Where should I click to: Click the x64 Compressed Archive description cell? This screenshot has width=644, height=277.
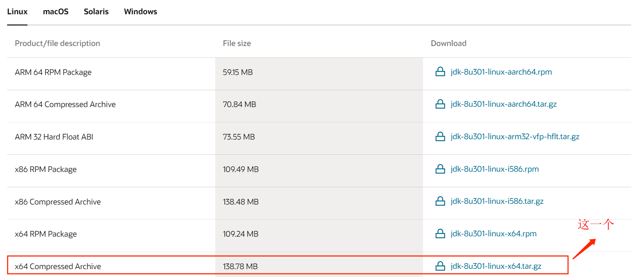pyautogui.click(x=58, y=266)
